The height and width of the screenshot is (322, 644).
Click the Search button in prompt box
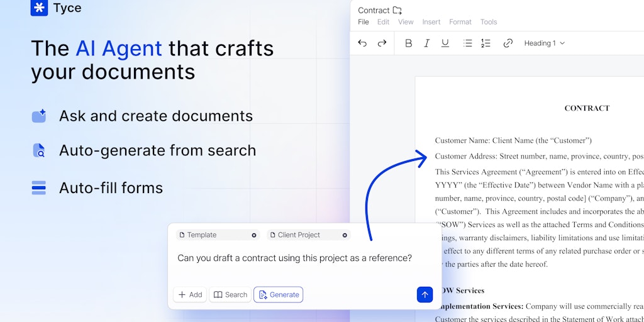[x=230, y=294]
